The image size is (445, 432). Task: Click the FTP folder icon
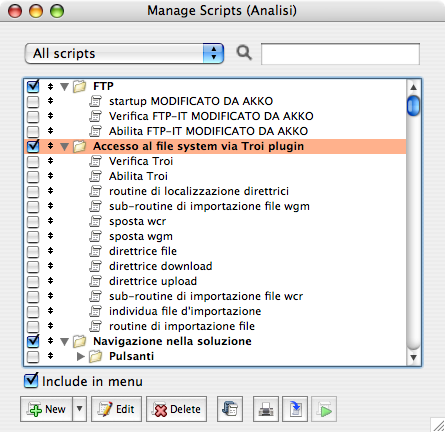[79, 86]
